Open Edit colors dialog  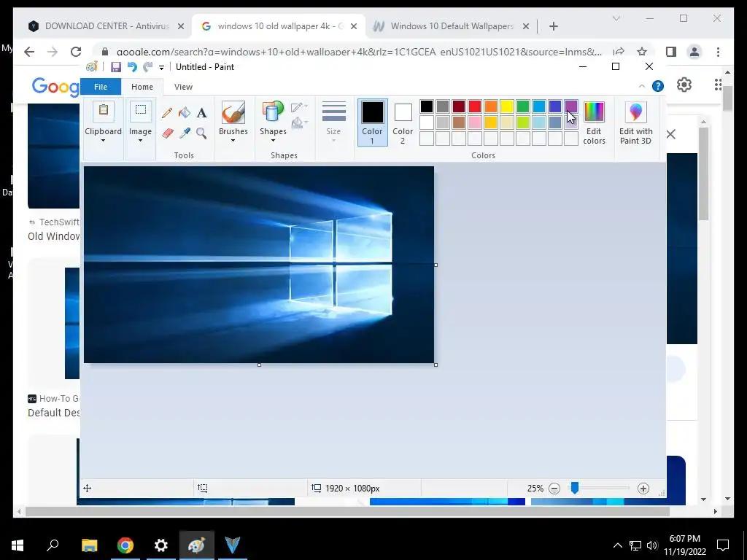click(594, 122)
